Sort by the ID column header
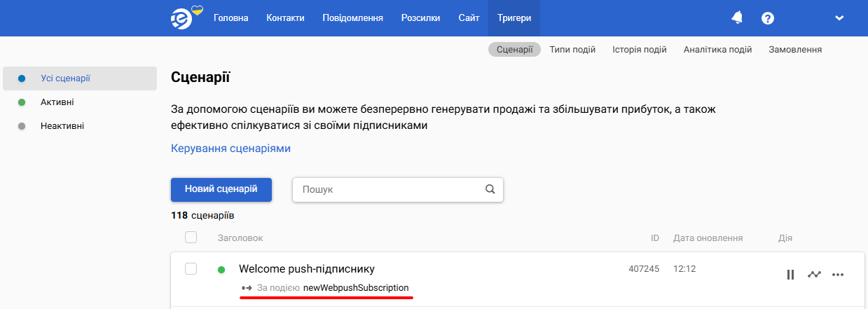This screenshot has width=868, height=309. point(655,238)
